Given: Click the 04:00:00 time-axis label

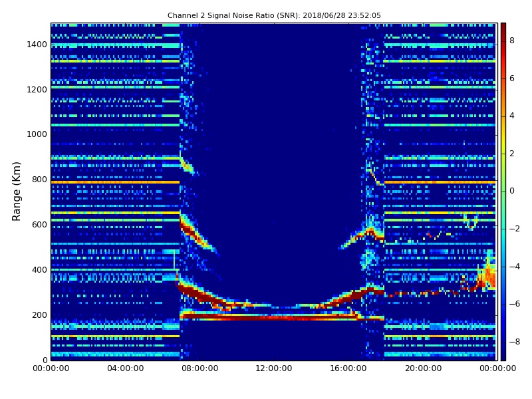Looking at the screenshot, I should pos(125,368).
